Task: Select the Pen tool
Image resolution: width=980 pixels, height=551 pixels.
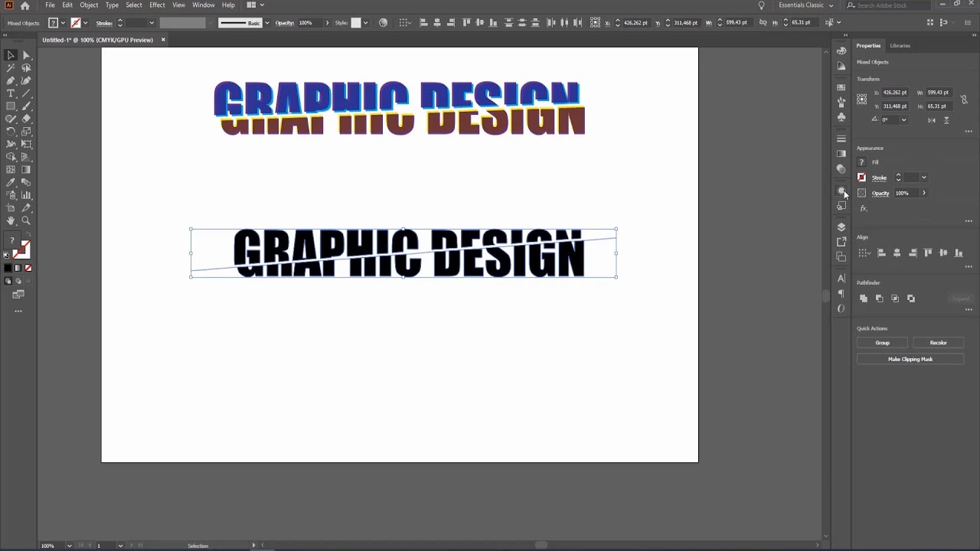Action: [x=11, y=80]
